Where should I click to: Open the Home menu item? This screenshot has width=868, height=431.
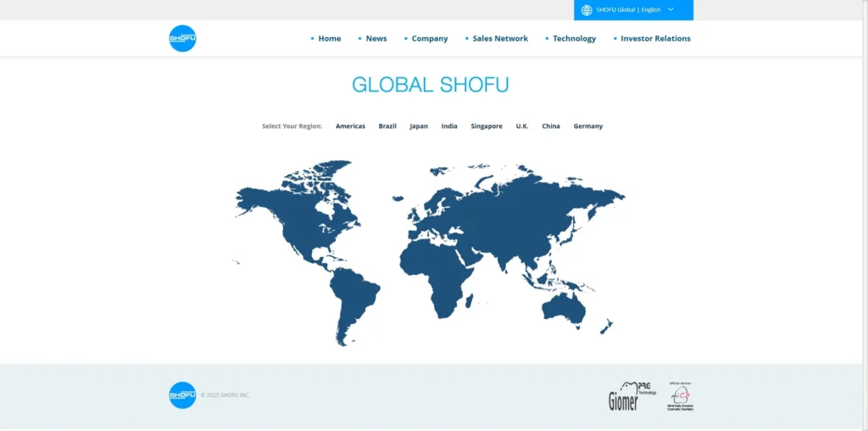tap(330, 38)
